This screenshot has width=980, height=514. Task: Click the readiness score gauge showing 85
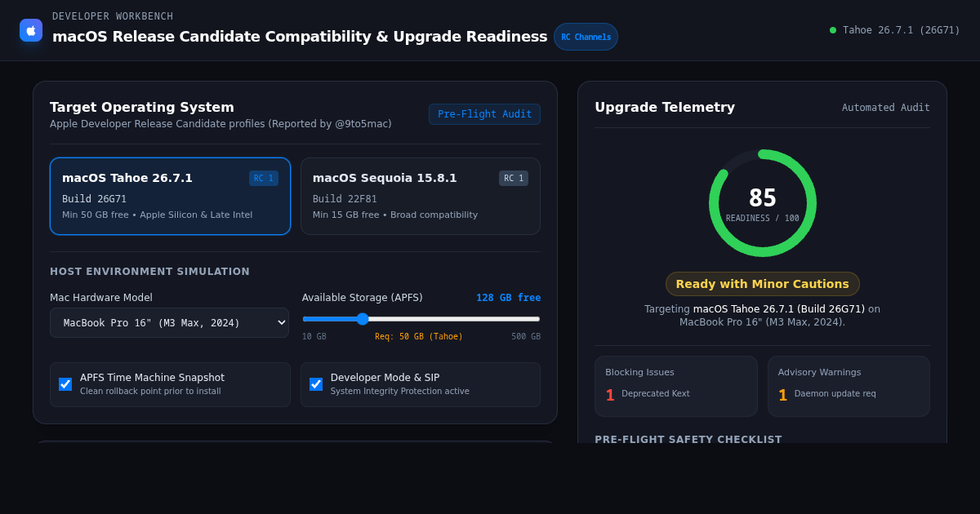coord(763,203)
